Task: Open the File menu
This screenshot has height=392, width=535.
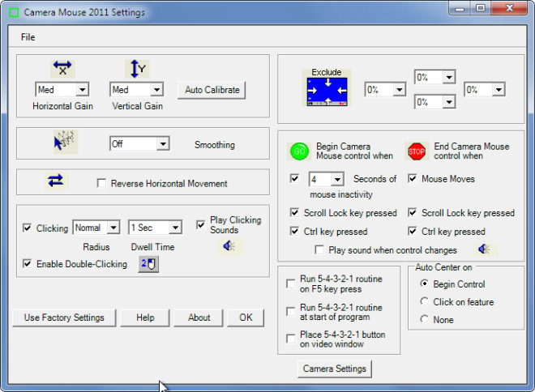Action: [x=28, y=36]
